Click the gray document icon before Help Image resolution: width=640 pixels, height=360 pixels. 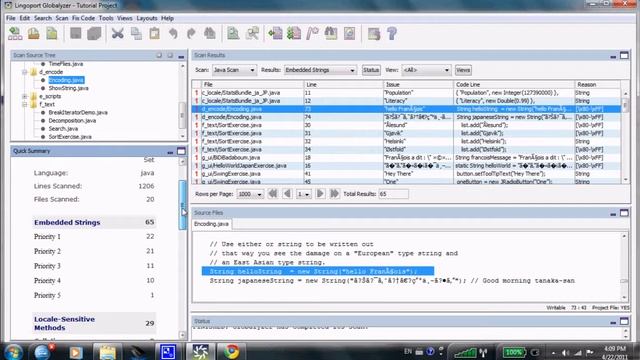tap(373, 33)
